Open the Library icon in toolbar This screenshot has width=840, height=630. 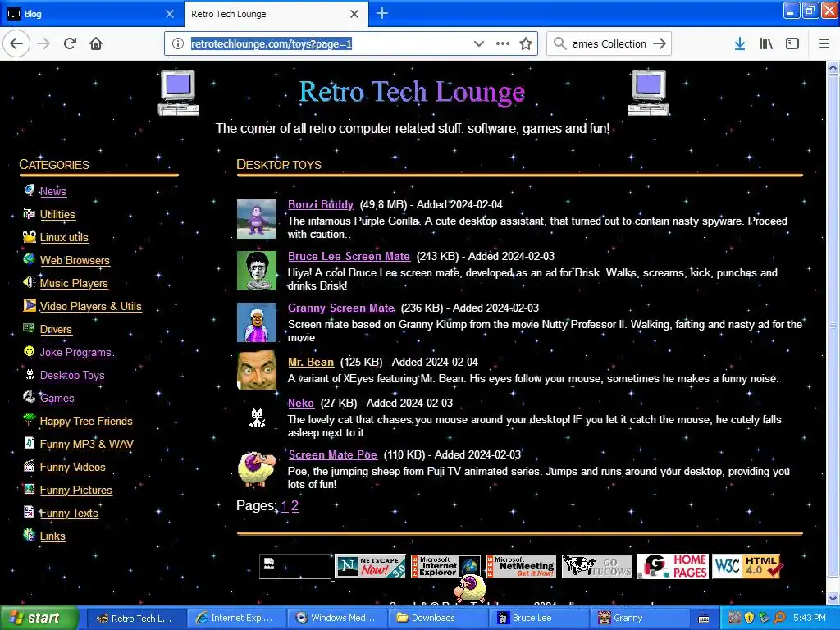coord(766,44)
